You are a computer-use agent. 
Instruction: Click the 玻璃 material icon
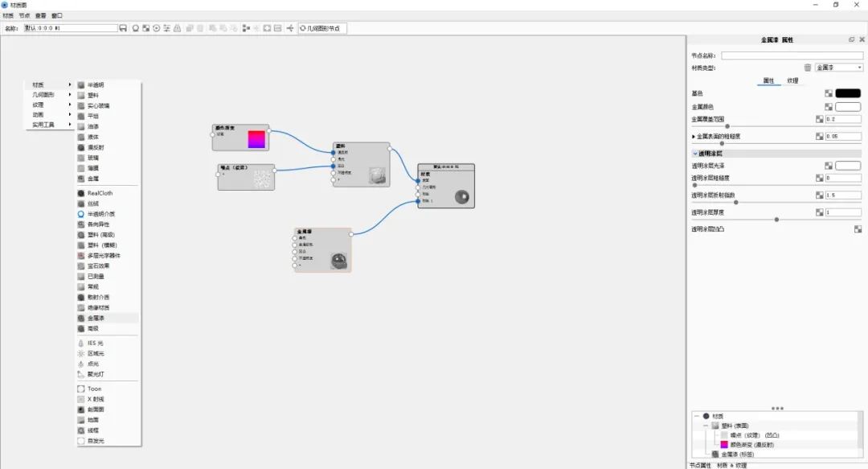pos(81,158)
